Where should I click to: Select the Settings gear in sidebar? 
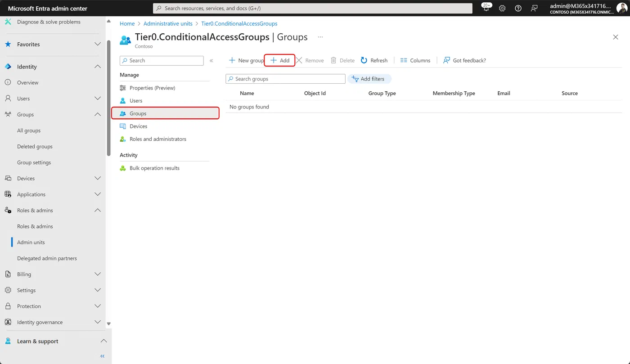coord(8,290)
